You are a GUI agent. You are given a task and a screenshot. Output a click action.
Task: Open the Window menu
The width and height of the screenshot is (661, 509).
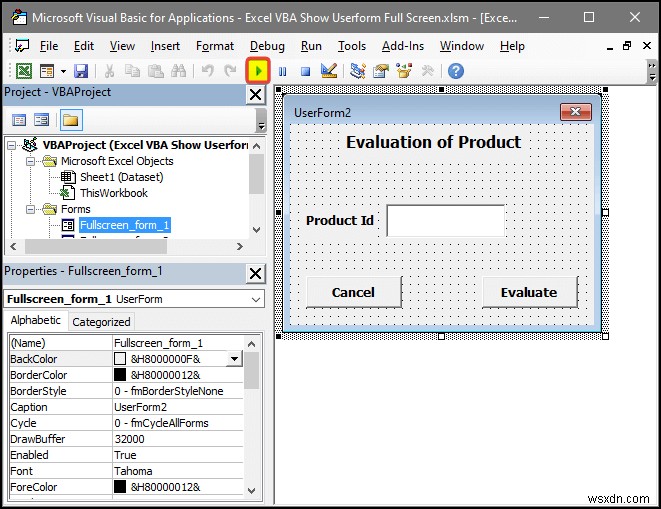click(462, 46)
